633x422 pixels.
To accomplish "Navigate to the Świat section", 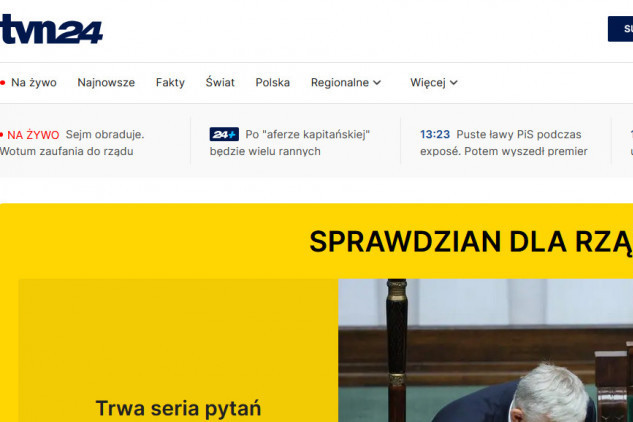I will [220, 83].
